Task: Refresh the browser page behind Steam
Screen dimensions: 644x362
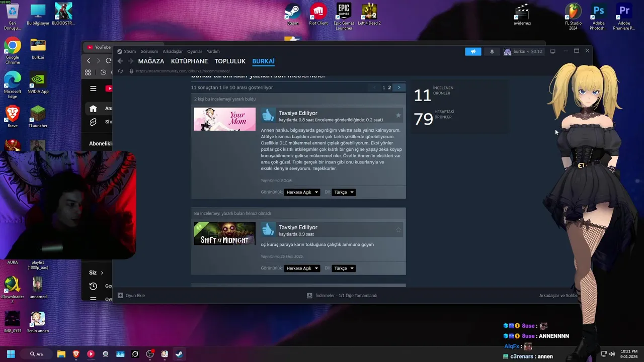Action: pos(108,61)
